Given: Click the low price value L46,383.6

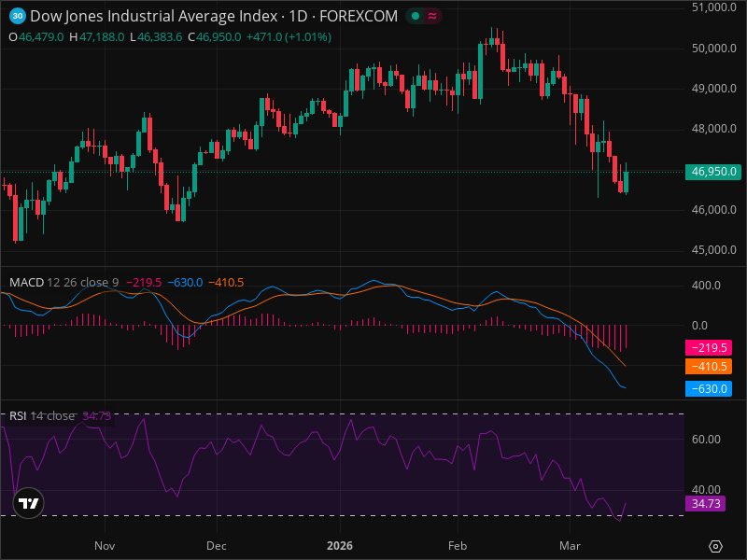Looking at the screenshot, I should click(x=156, y=37).
